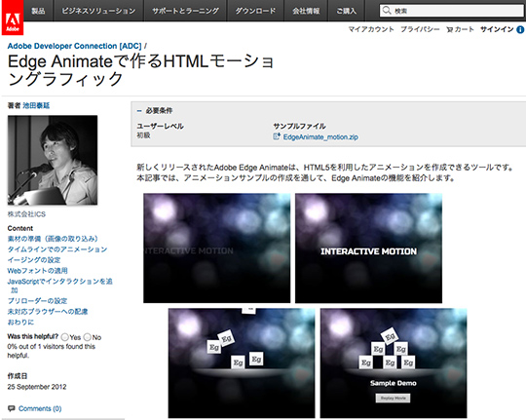
Task: Open the プライバシー link
Action: pos(420,29)
